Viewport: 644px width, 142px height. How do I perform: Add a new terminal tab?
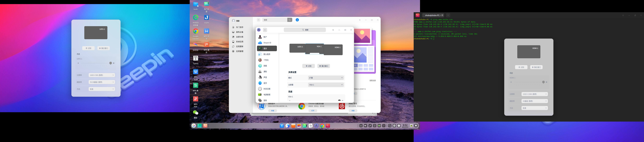click(448, 15)
